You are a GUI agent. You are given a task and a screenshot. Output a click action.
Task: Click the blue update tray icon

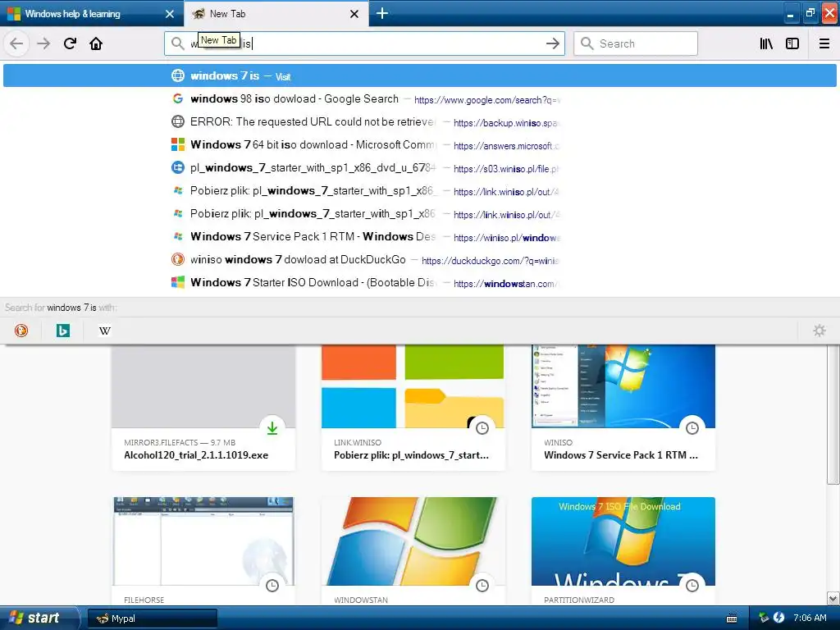779,618
